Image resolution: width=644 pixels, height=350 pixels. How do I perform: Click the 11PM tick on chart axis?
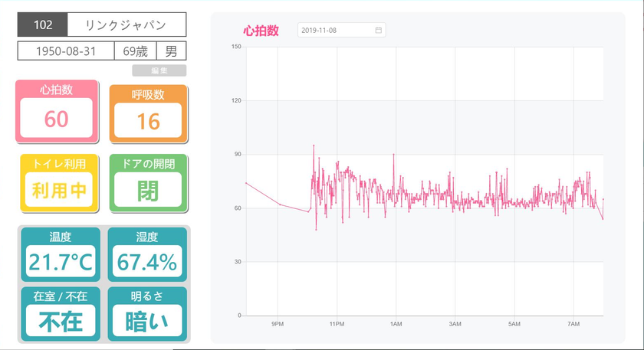coord(337,324)
